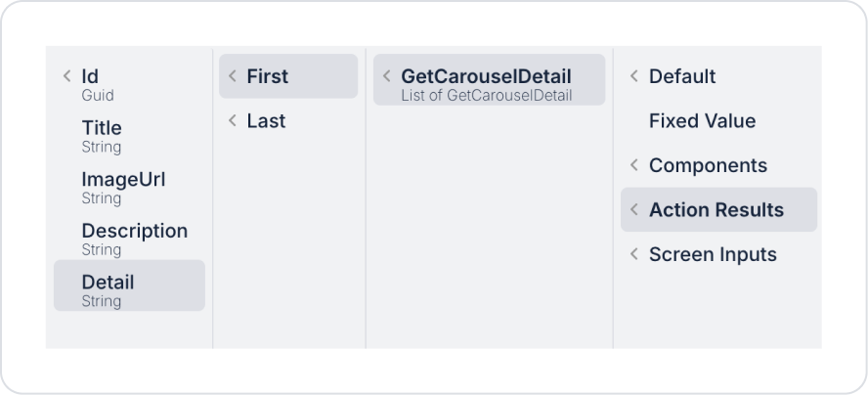
Task: Open the Components source option
Action: tap(708, 165)
